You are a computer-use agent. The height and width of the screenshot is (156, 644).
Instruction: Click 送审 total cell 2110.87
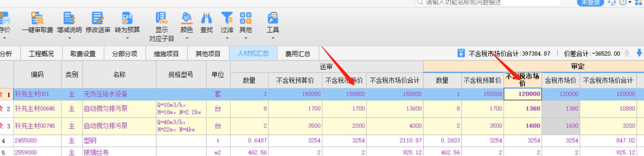coord(395,141)
